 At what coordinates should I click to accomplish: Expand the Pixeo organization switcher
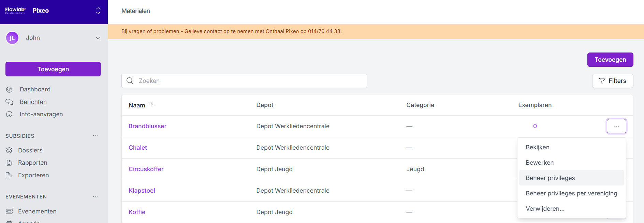click(98, 11)
